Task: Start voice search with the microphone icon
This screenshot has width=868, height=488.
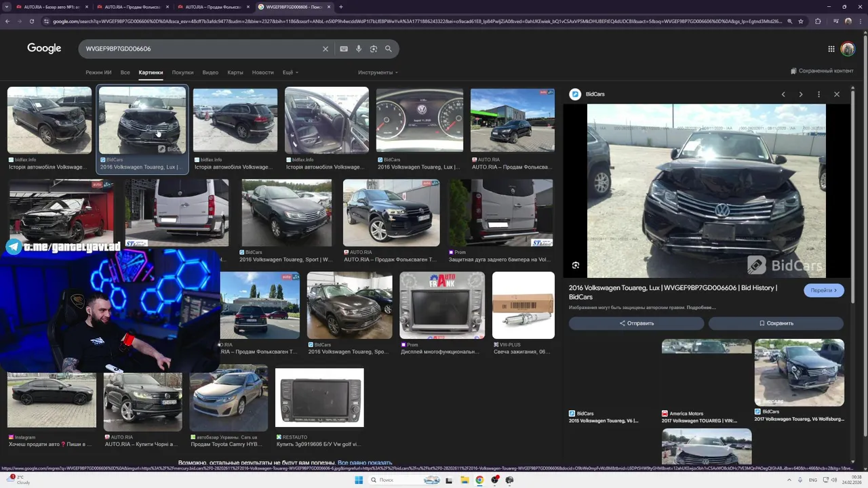Action: pyautogui.click(x=359, y=49)
